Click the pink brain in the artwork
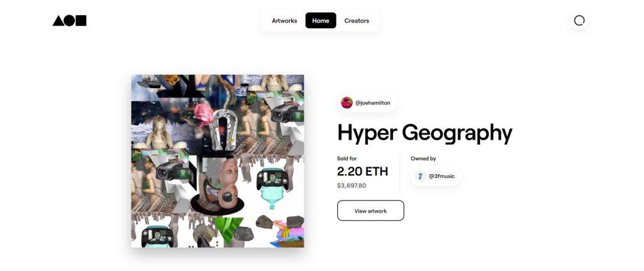The width and height of the screenshot is (644, 271). (203, 114)
